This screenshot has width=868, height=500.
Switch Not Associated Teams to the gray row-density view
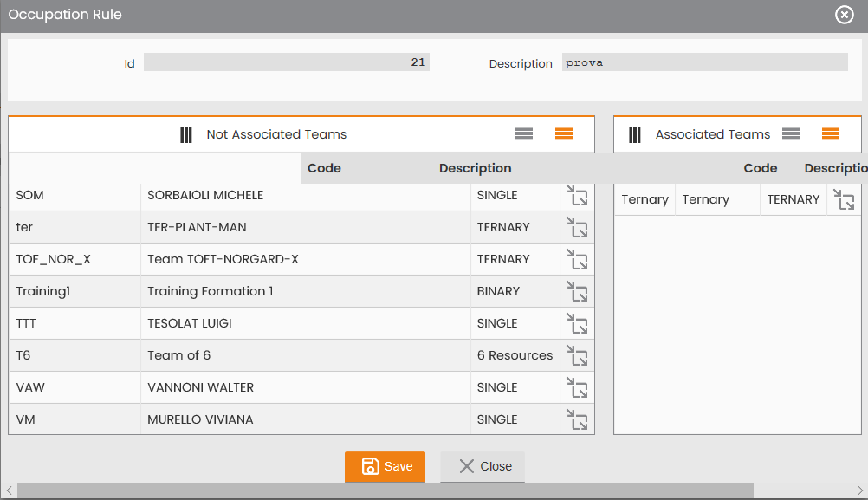(x=524, y=133)
